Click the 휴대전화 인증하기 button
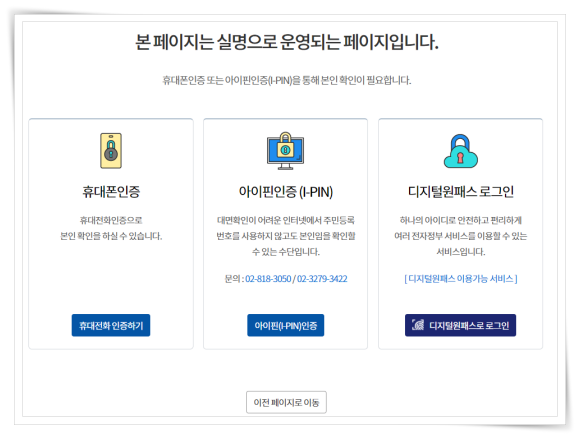 click(x=111, y=325)
